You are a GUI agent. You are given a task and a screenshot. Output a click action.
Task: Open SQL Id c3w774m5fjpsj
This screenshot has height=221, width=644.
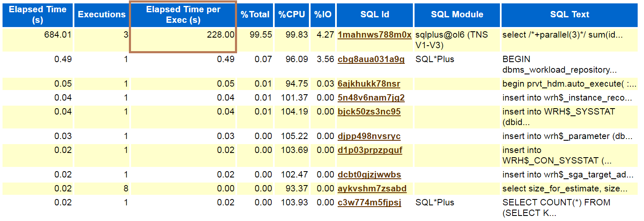click(x=369, y=203)
